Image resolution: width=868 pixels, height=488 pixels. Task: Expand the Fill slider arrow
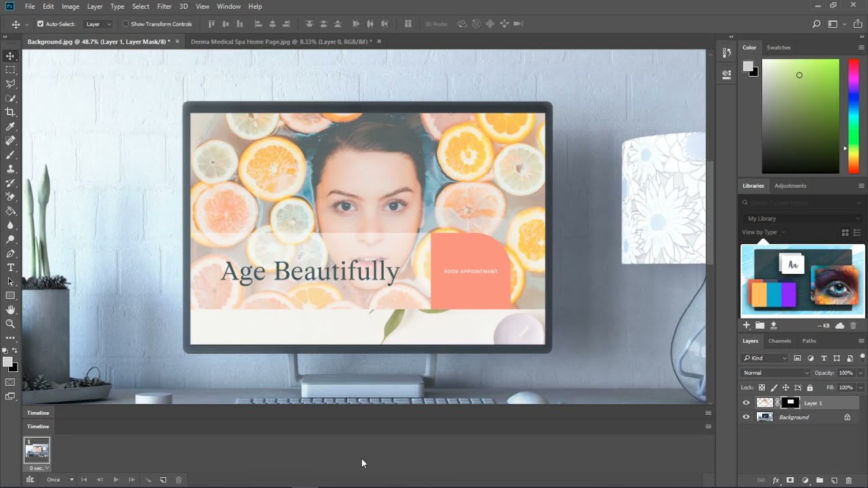tap(861, 388)
